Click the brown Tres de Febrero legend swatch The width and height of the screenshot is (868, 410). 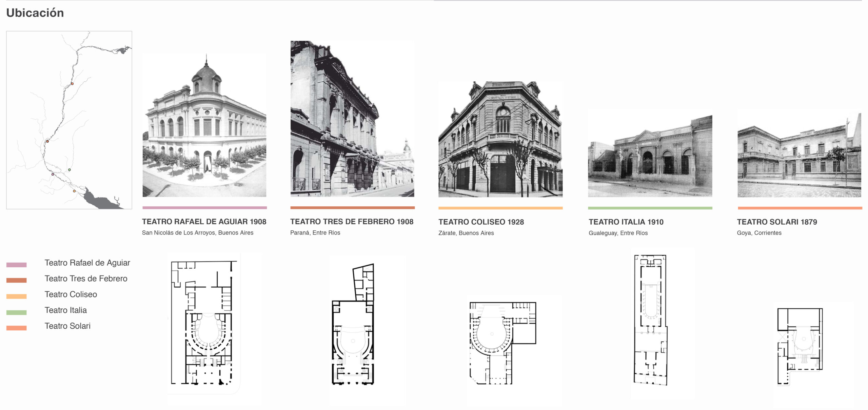coord(16,280)
